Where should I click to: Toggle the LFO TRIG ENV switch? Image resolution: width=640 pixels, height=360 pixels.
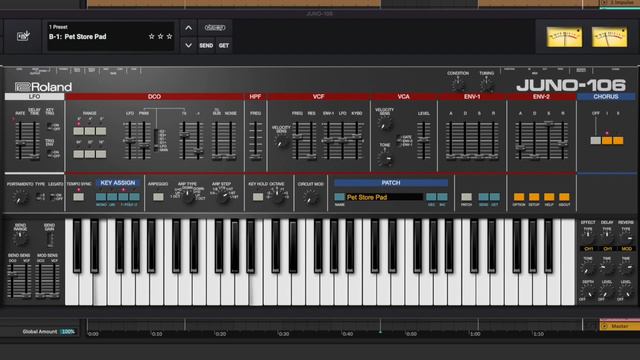50,153
